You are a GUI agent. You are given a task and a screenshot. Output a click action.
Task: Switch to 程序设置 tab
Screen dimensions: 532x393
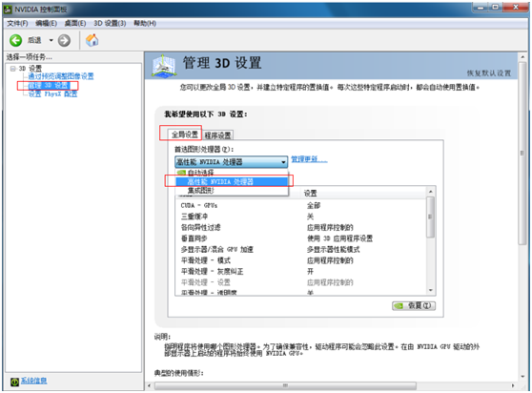(218, 135)
